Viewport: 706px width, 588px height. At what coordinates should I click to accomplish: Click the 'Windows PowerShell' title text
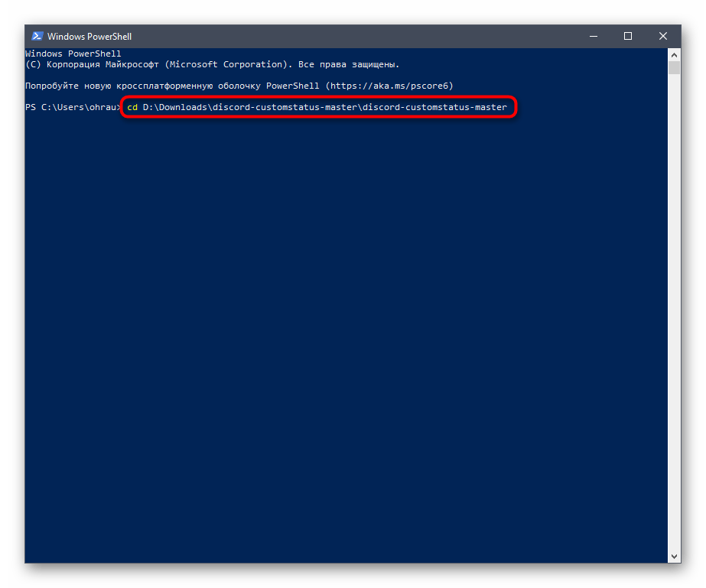[x=89, y=37]
